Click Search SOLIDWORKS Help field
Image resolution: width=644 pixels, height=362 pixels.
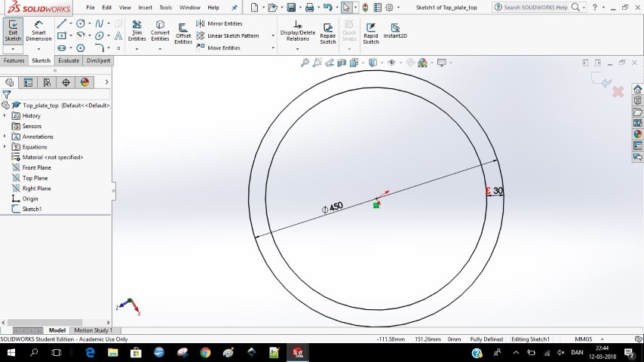(x=535, y=8)
